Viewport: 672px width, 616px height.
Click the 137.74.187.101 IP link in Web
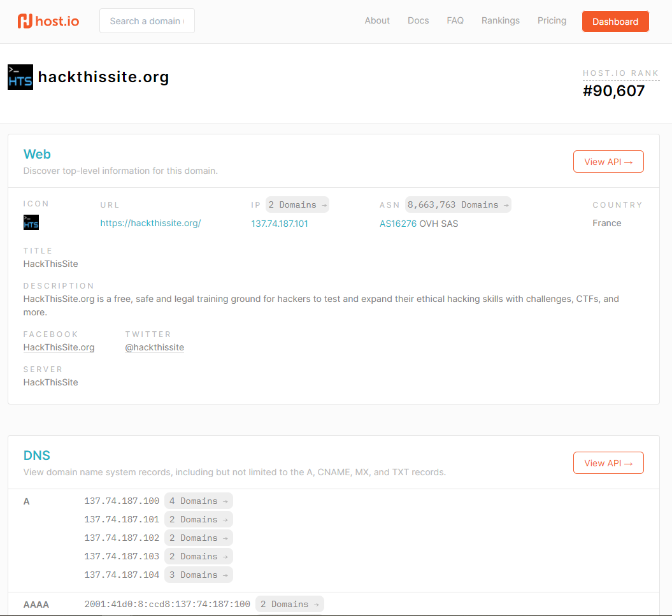click(280, 224)
